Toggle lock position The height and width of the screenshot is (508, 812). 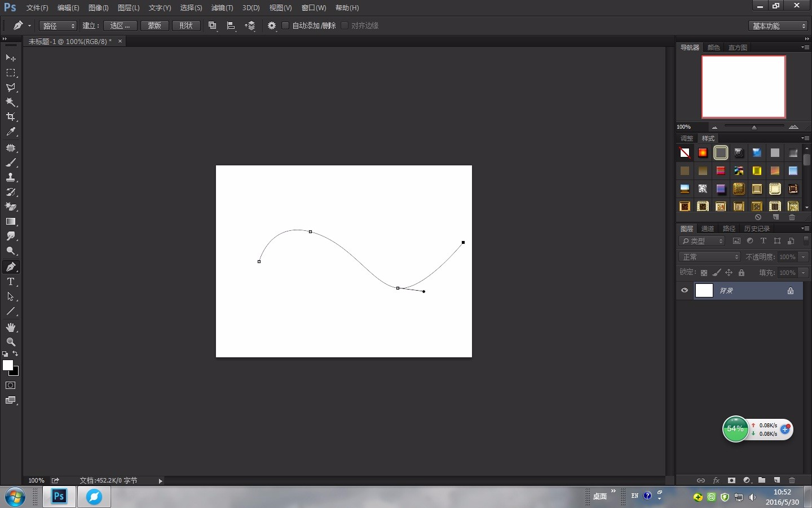click(x=729, y=273)
